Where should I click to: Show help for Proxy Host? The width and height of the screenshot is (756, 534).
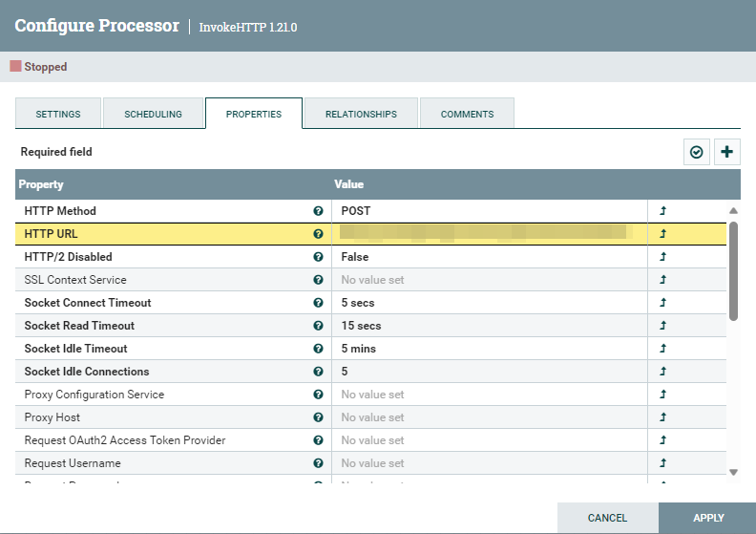318,417
